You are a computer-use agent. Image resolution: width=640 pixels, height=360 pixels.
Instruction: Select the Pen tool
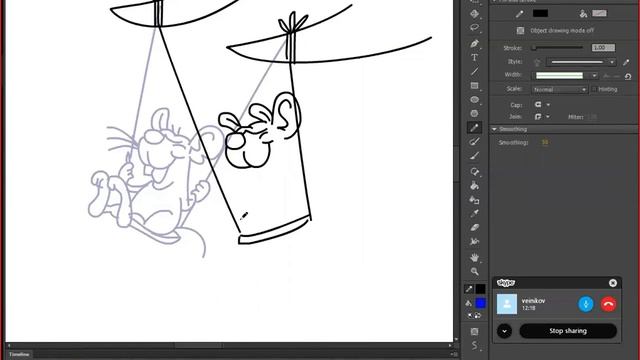pos(474,43)
